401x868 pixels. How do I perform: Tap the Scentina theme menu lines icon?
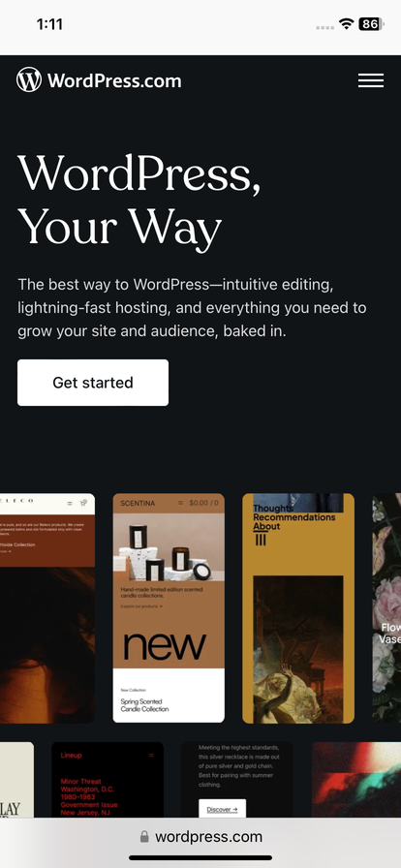(x=180, y=503)
